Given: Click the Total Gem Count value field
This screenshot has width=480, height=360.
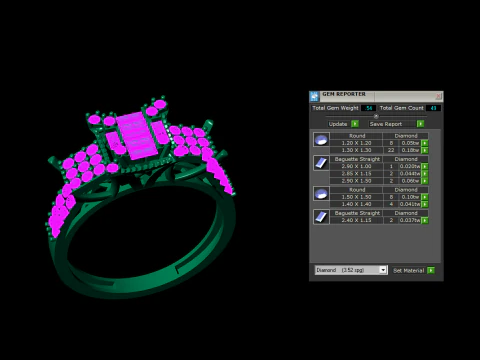Looking at the screenshot, I should click(433, 108).
